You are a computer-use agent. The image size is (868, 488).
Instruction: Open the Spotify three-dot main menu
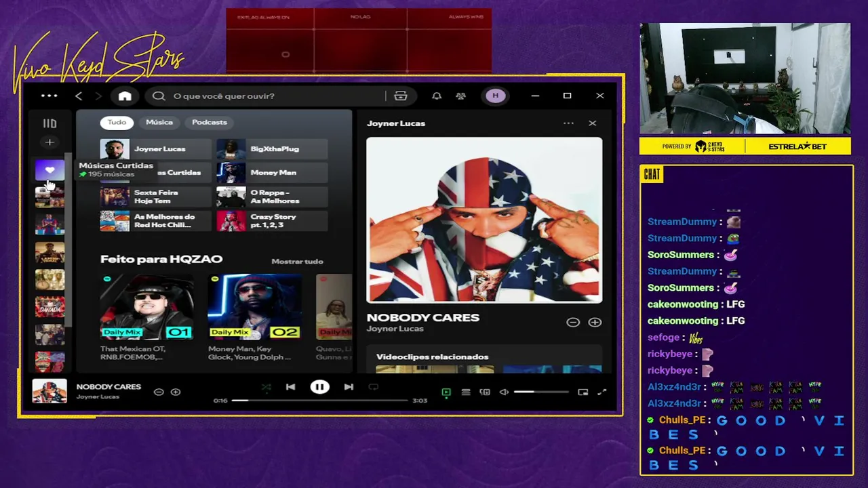[x=49, y=96]
